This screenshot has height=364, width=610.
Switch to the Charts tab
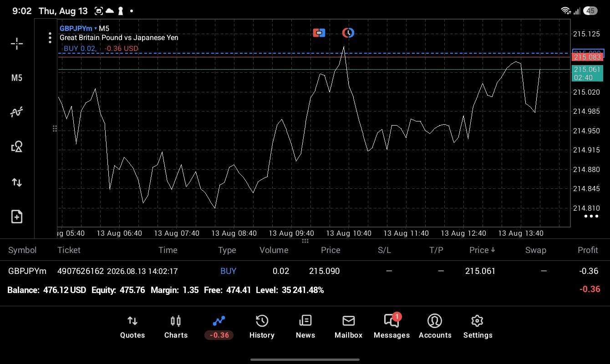tap(176, 327)
